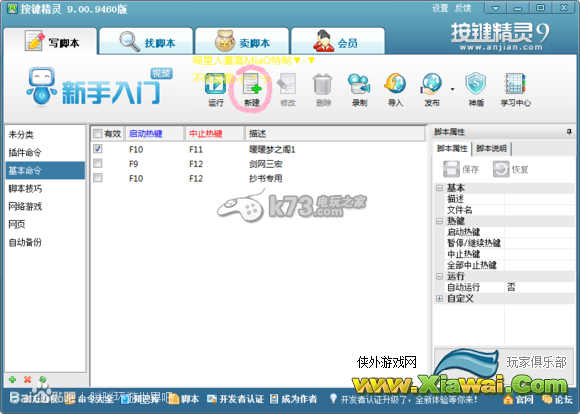Open the title bar dropdown menu arrow
This screenshot has width=580, height=414.
pos(496,8)
